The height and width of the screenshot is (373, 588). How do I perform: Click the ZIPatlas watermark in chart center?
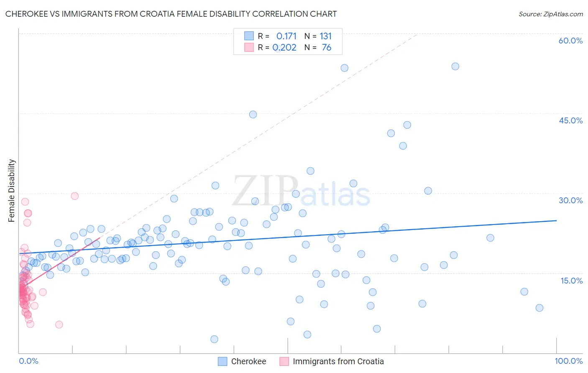click(x=301, y=192)
